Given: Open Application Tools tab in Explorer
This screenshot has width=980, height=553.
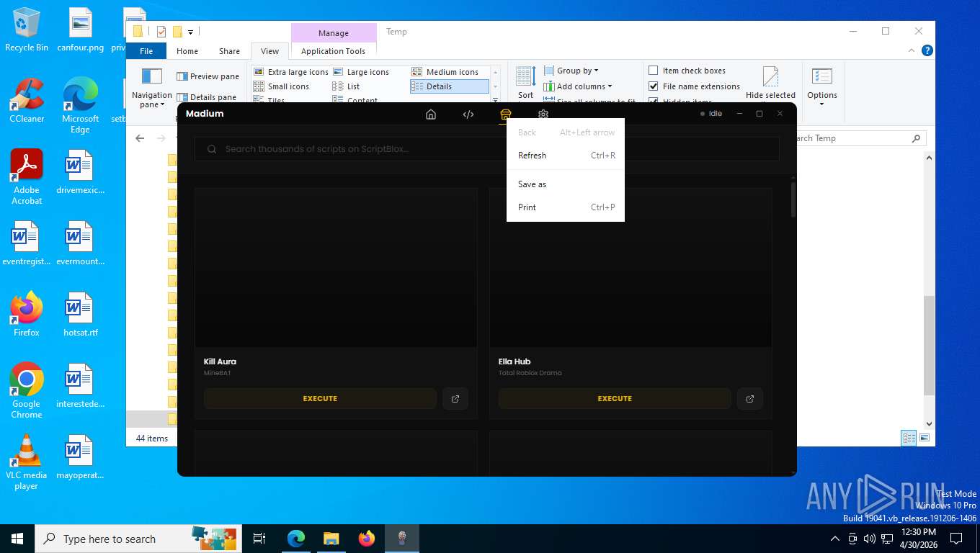Looking at the screenshot, I should (x=333, y=51).
